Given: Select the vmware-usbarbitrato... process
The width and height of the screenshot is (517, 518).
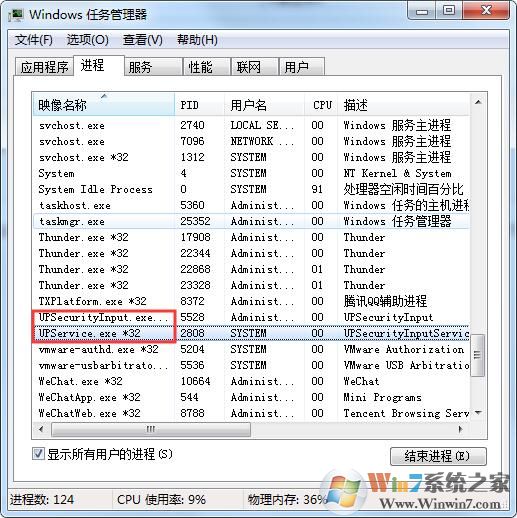Looking at the screenshot, I should 251,365.
